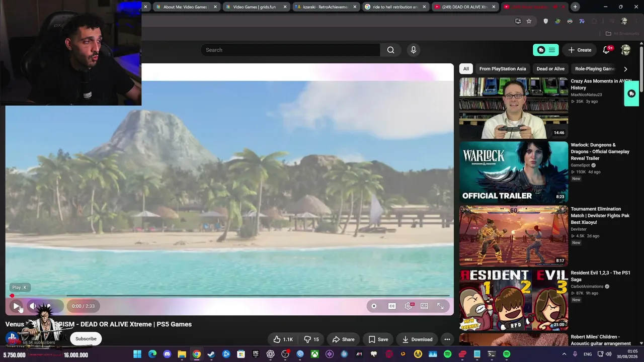Turn on closed captions (CC)

(392, 306)
